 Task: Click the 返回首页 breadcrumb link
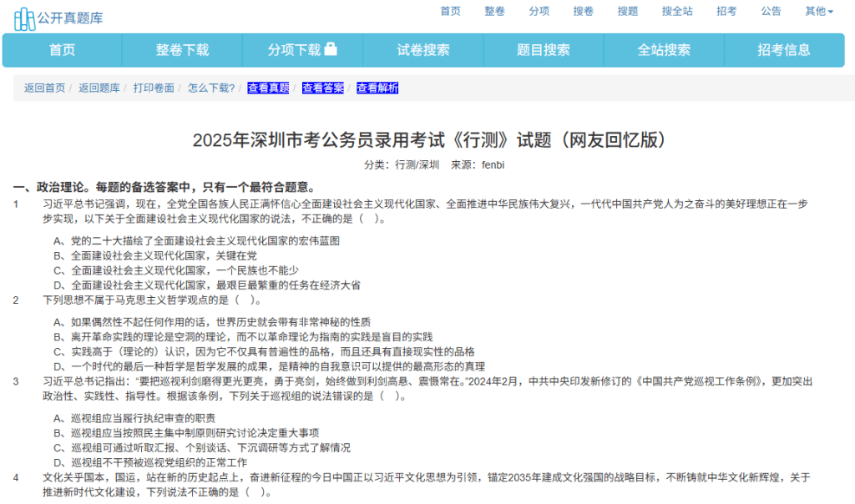tap(44, 88)
